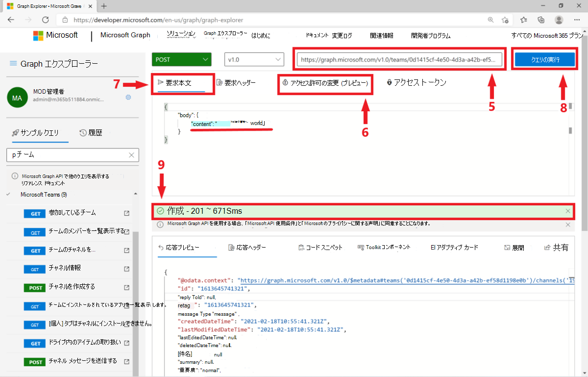This screenshot has height=377, width=588.
Task: Open settings gear next to MOD管理者 account
Action: click(x=128, y=97)
